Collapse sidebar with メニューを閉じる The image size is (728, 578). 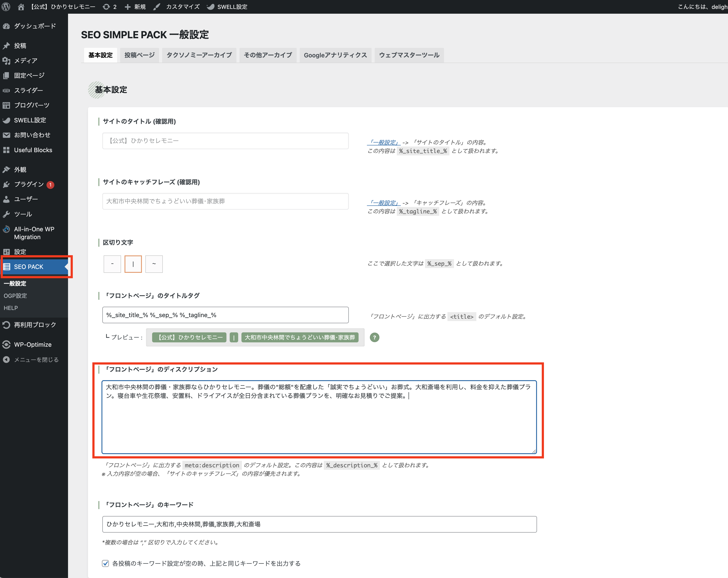(x=34, y=360)
